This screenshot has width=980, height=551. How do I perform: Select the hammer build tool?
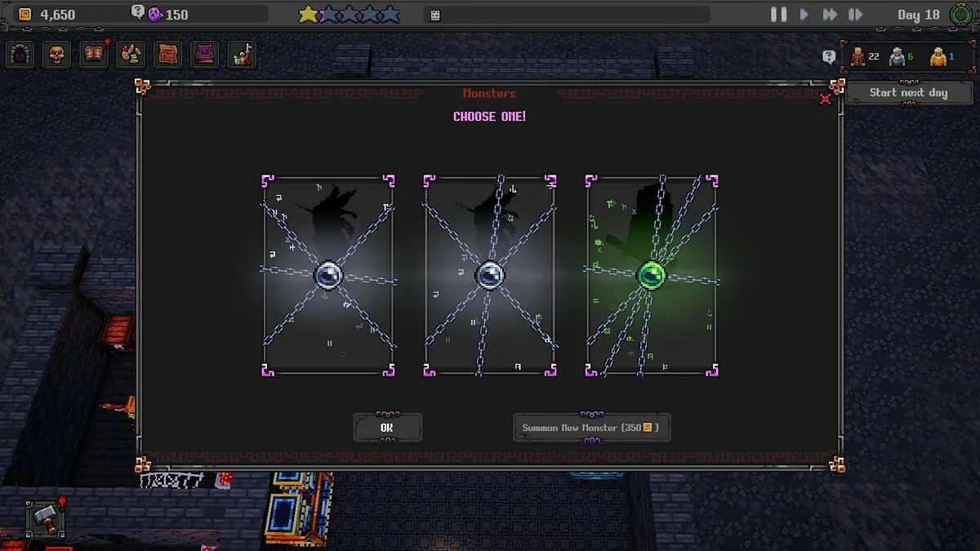click(x=46, y=518)
